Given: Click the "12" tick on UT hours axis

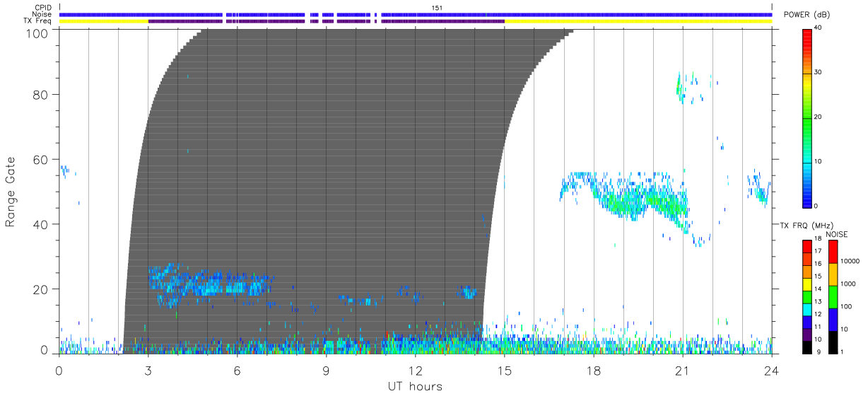Looking at the screenshot, I should [415, 370].
